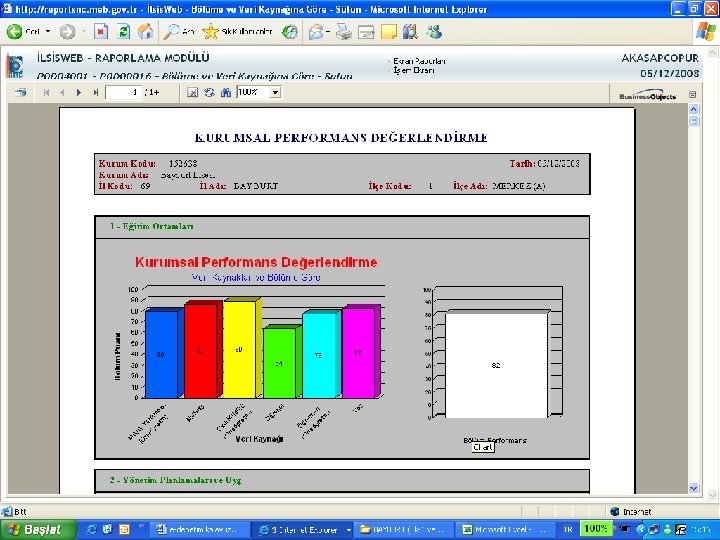The height and width of the screenshot is (540, 720).
Task: Open Favorites star in toolbar
Action: click(x=210, y=32)
